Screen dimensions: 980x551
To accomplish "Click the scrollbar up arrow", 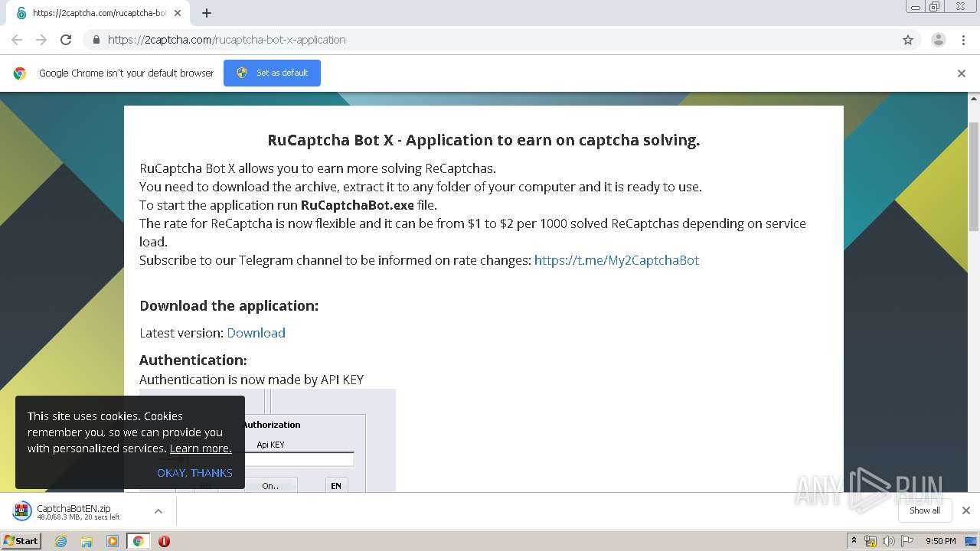I will pyautogui.click(x=974, y=99).
